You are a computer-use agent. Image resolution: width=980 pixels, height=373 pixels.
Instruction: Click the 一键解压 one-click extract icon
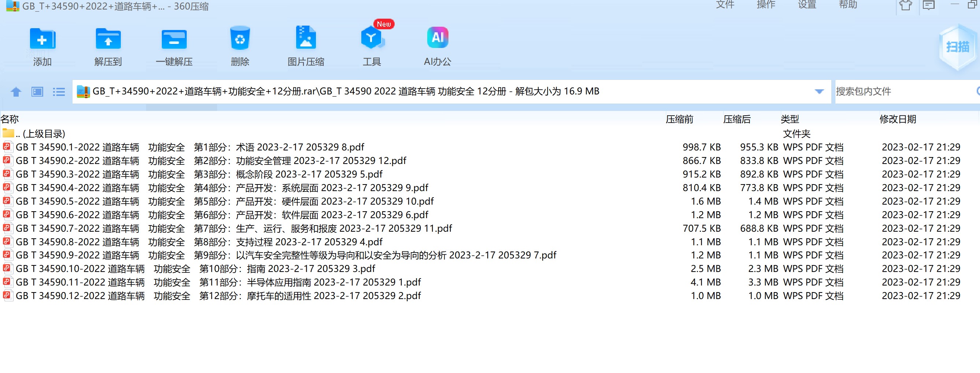[174, 39]
